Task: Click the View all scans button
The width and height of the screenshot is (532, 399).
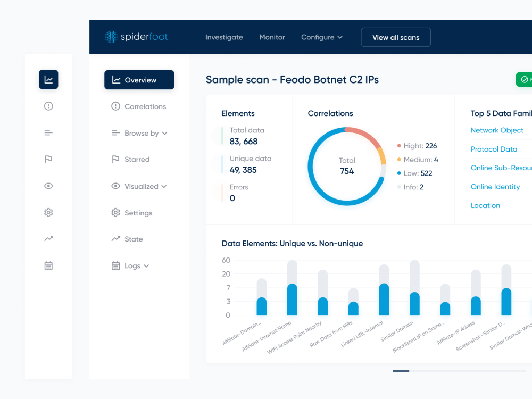Action: point(396,37)
